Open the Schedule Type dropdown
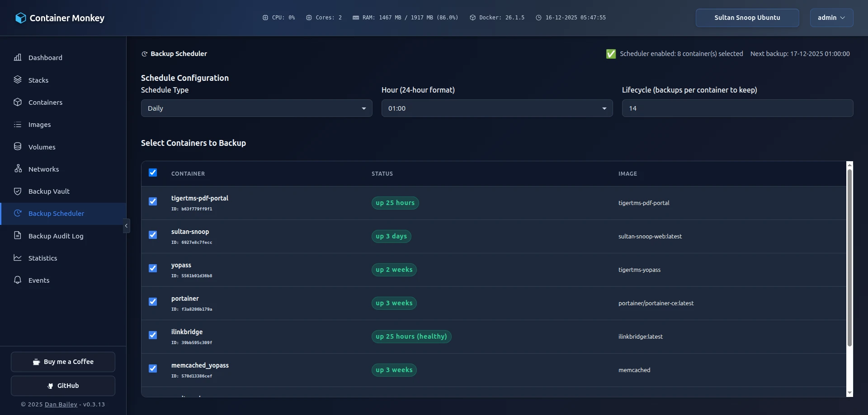 [x=256, y=108]
